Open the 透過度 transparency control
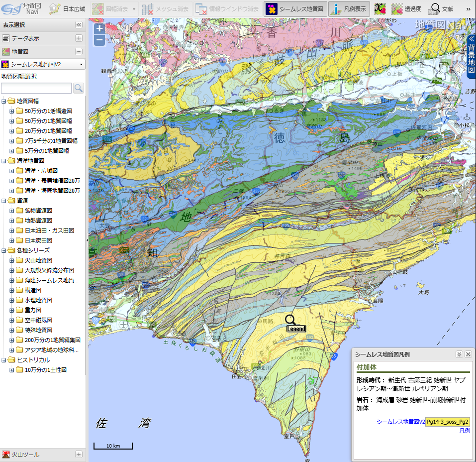Screen dimensions: 476x462 tap(406, 9)
